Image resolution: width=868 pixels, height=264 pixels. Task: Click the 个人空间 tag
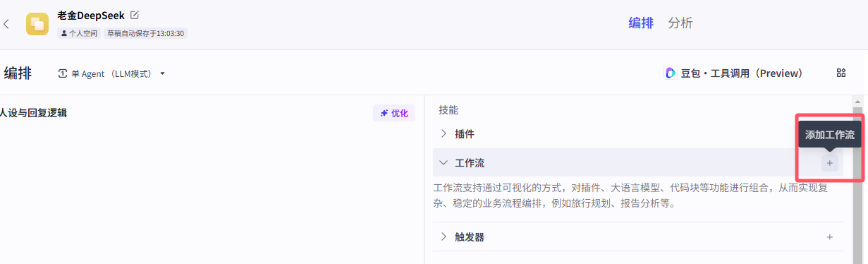80,33
